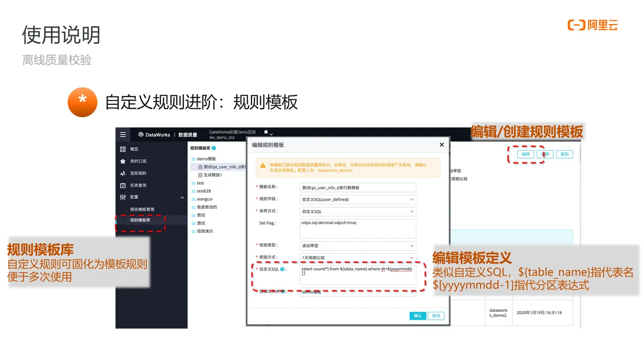Click the 复制 button

pyautogui.click(x=564, y=154)
